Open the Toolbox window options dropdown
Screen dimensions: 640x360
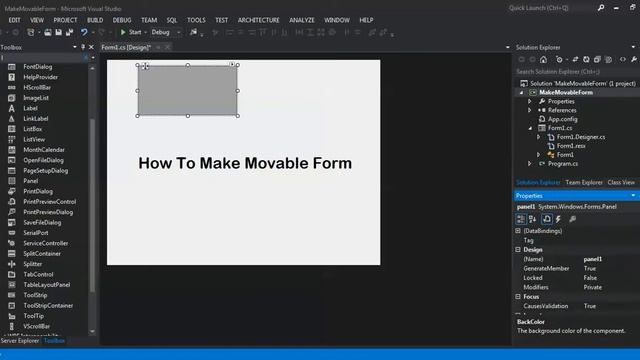pos(75,47)
